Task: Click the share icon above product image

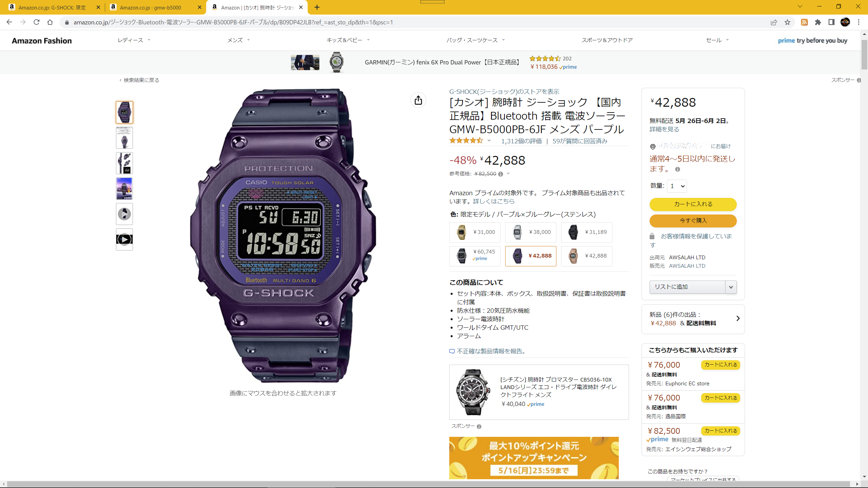Action: click(x=418, y=100)
